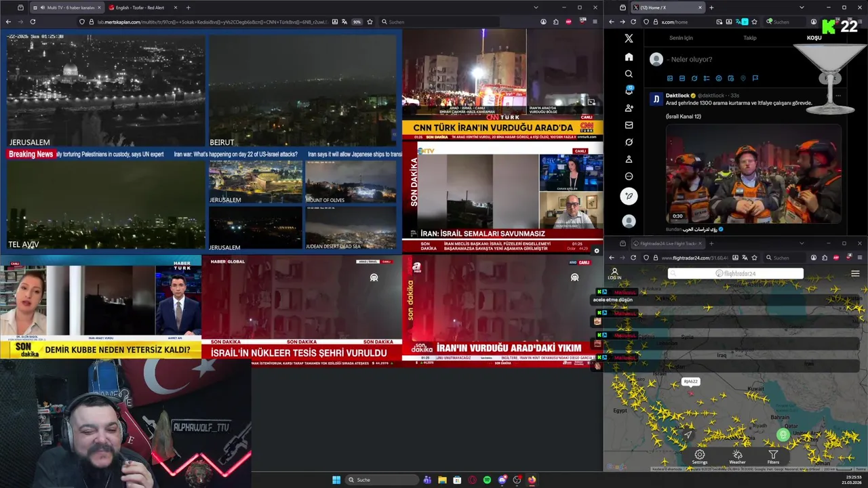
Task: Select KOŞU timeline tab
Action: pos(814,38)
